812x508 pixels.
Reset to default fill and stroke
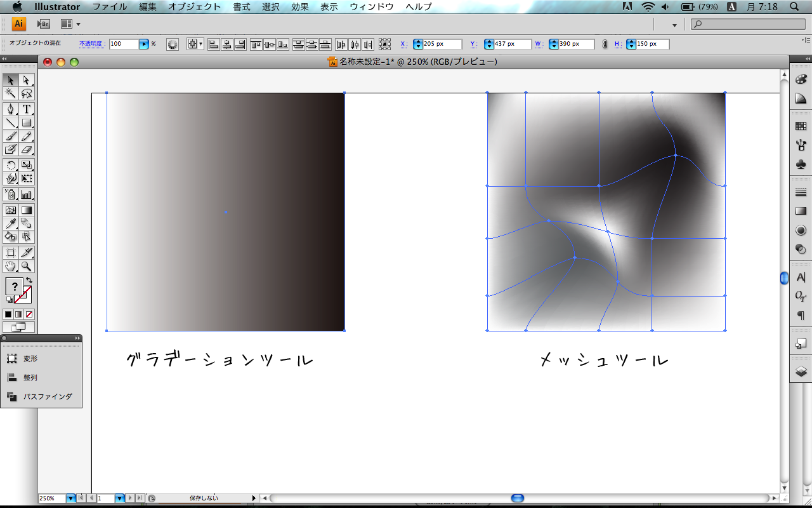[8, 300]
